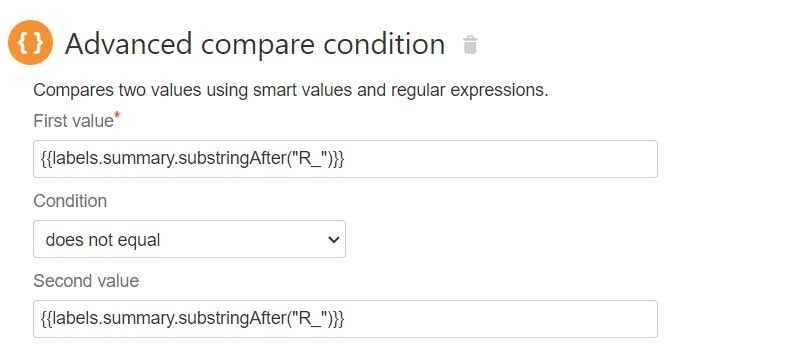Place cursor in the second labels.summary expression
The height and width of the screenshot is (362, 791).
pos(192,319)
